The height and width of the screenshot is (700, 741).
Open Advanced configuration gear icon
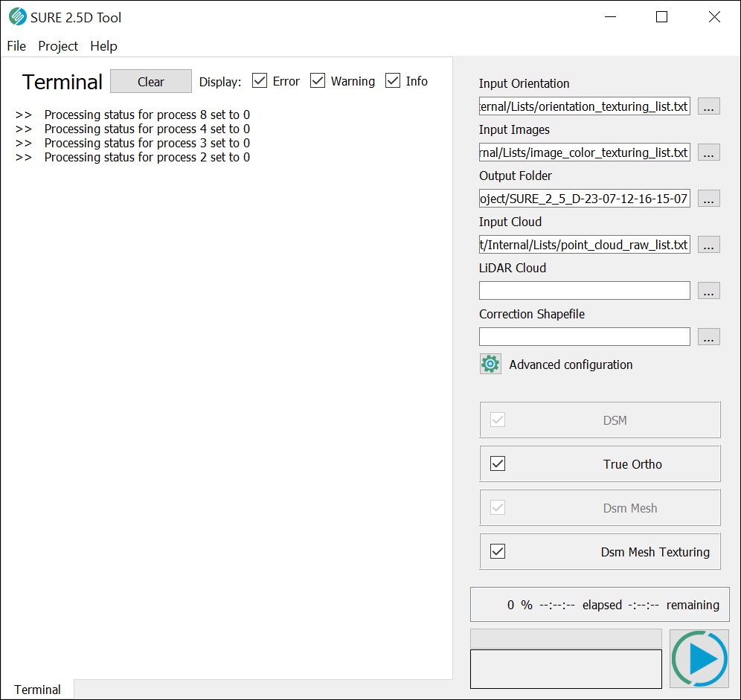click(490, 365)
